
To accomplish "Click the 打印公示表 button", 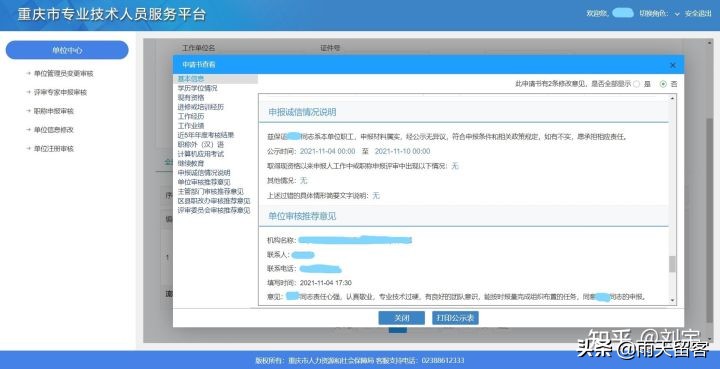I will click(x=455, y=318).
